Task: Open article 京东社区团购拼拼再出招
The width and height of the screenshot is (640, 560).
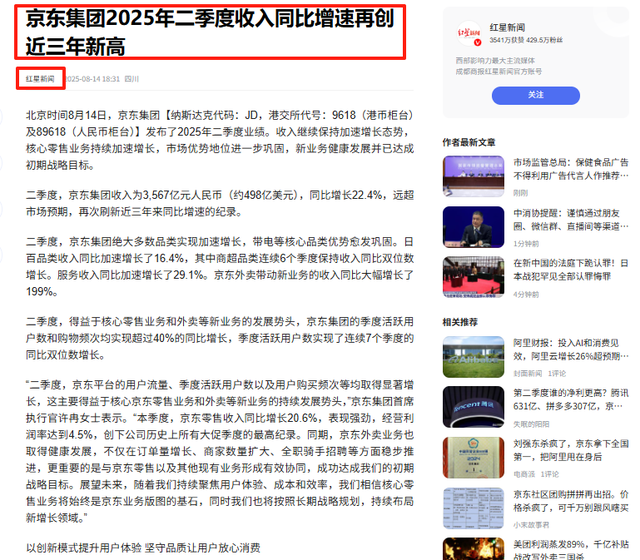Action: (x=571, y=501)
